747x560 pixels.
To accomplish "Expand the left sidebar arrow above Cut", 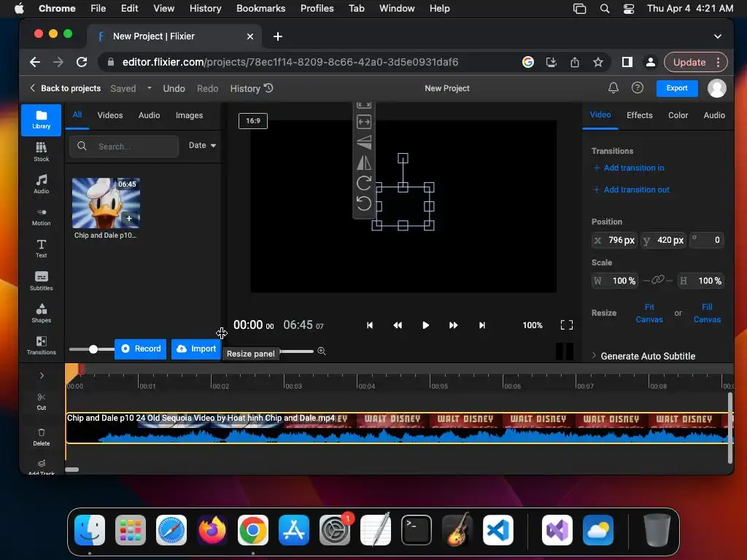I will 42,376.
